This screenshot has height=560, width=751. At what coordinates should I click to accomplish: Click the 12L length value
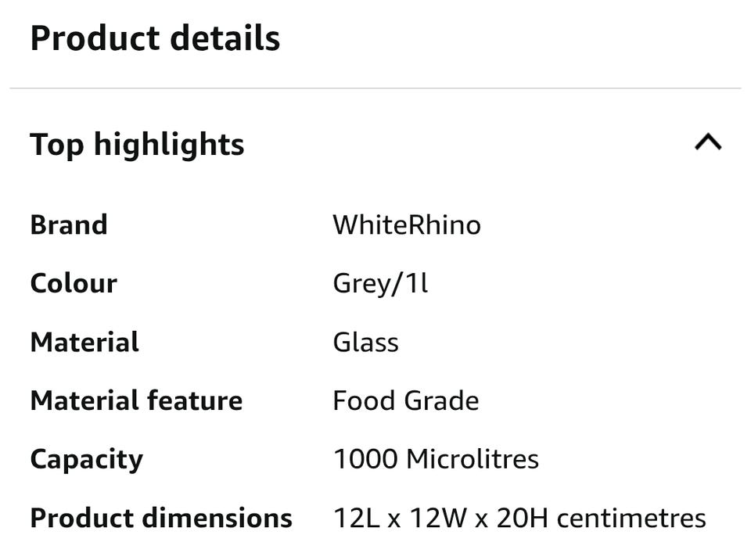tap(355, 518)
